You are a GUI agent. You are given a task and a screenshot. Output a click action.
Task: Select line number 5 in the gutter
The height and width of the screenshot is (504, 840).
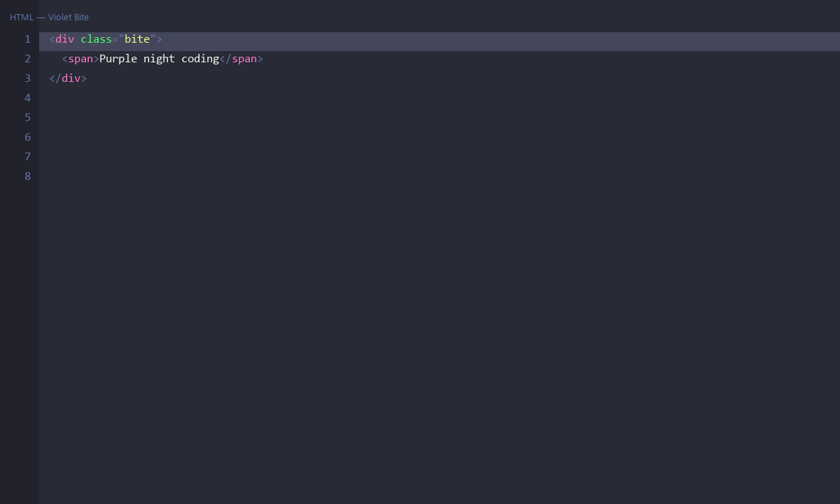(x=27, y=118)
